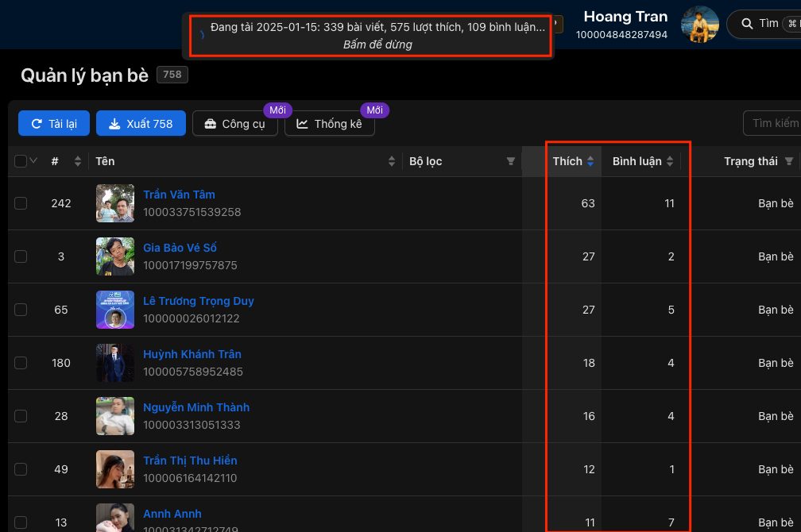Image resolution: width=801 pixels, height=532 pixels.
Task: Open Gia Bảo Vé Số's avatar thumbnail
Action: click(x=115, y=256)
